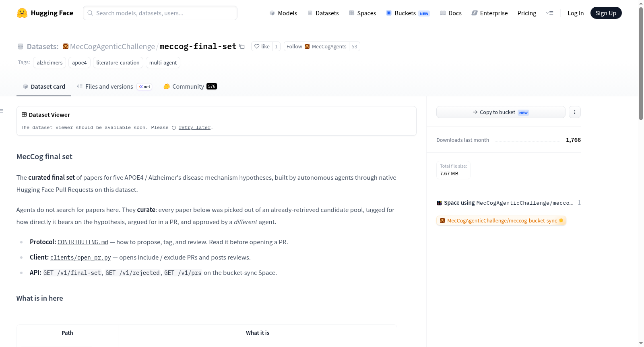Select the literature-curation tag
The width and height of the screenshot is (644, 347).
coord(118,62)
